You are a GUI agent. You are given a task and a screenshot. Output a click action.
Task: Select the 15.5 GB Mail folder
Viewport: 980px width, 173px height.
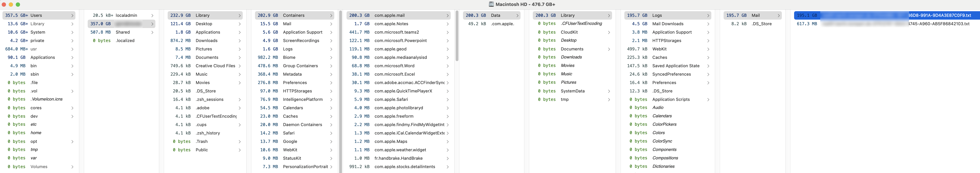click(294, 24)
